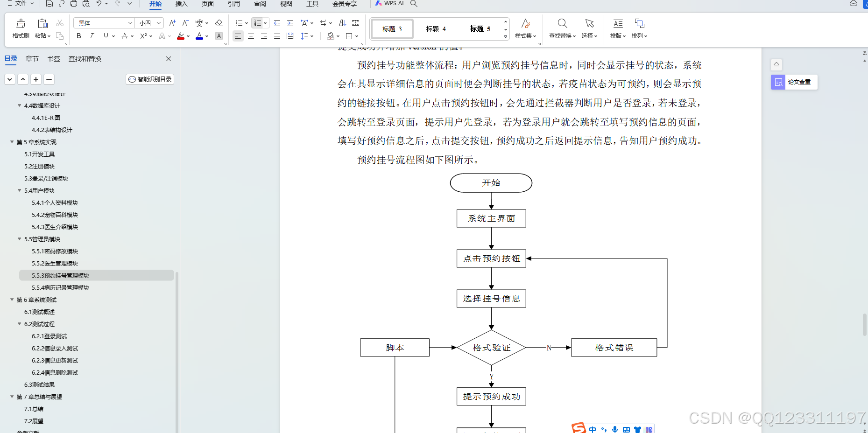Toggle Bold formatting

tap(78, 36)
